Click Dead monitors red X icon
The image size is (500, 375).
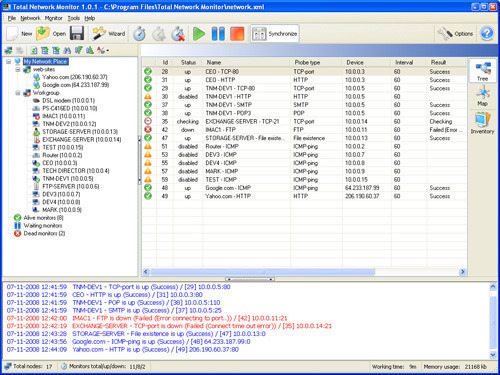(17, 233)
